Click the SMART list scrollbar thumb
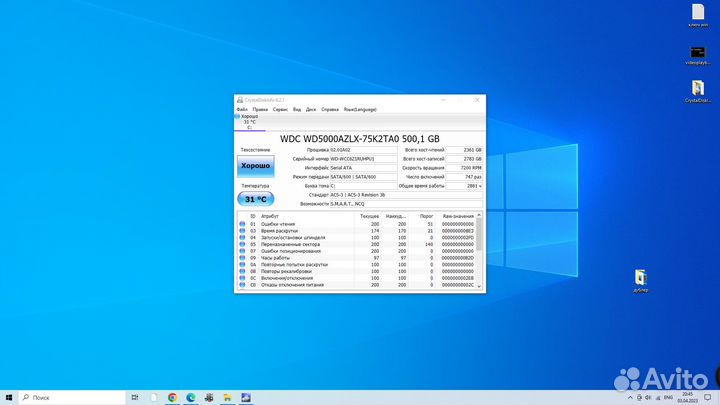 479,234
